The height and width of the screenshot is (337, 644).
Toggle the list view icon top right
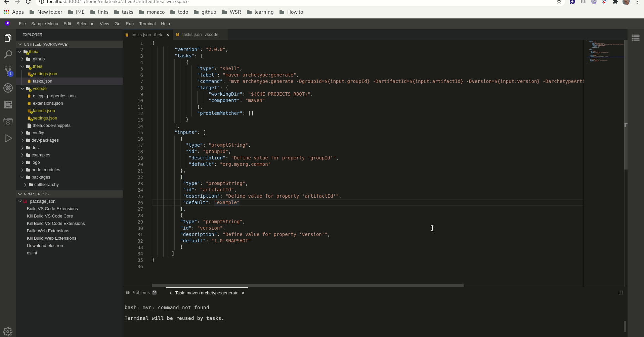pos(636,37)
